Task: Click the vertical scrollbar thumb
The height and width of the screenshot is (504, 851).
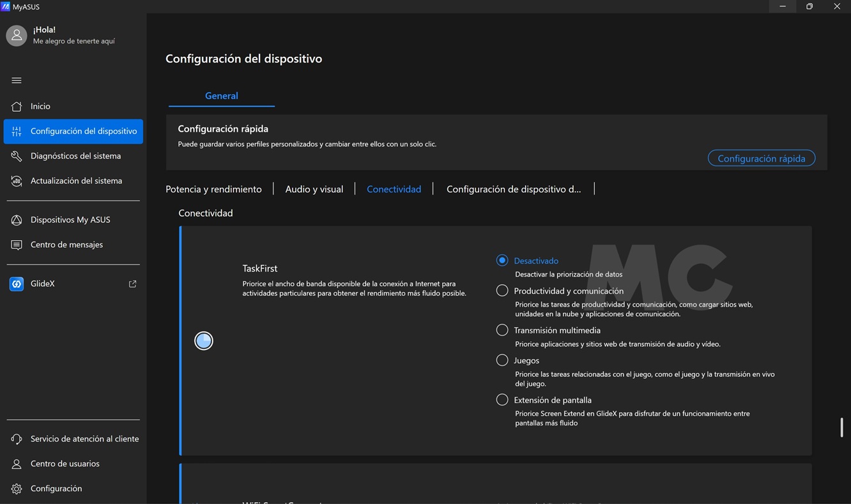Action: click(841, 427)
